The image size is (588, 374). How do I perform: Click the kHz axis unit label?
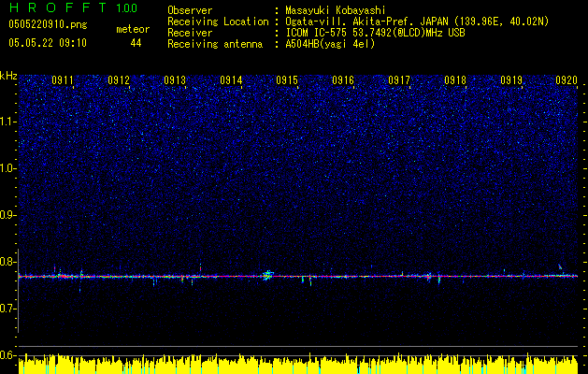tap(8, 76)
